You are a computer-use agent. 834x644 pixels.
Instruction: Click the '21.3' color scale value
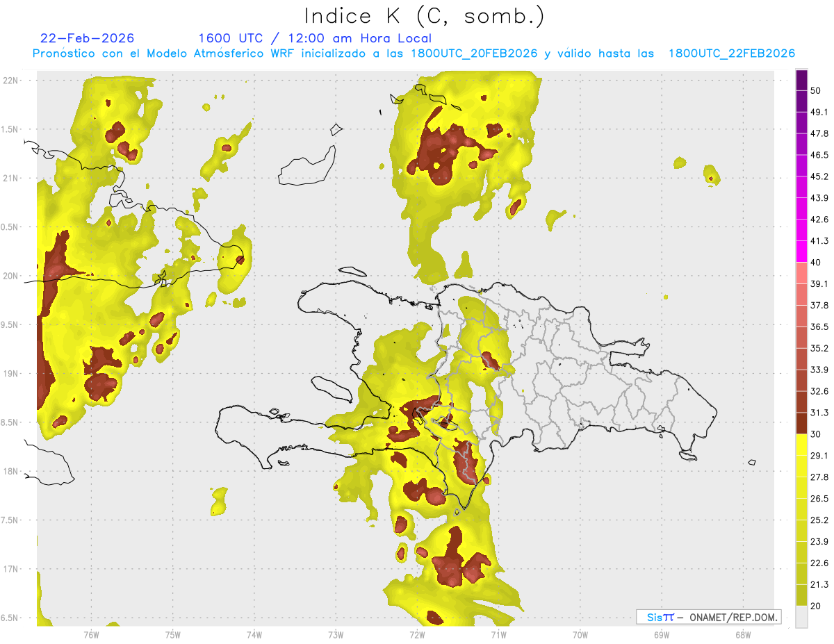click(819, 585)
